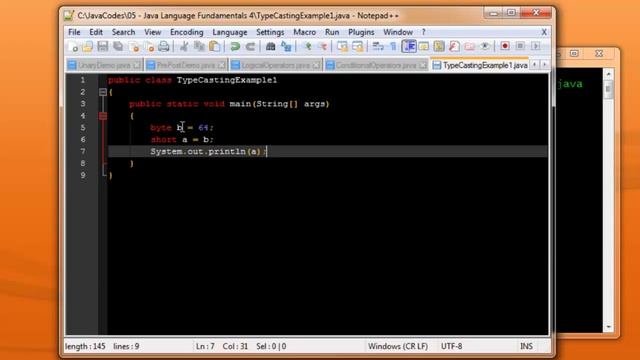Open the Language menu
Image resolution: width=640 pixels, height=360 pixels.
point(229,32)
